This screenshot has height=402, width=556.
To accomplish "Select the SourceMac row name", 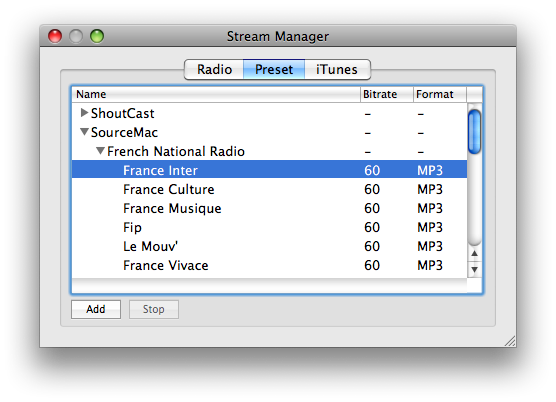I will pyautogui.click(x=124, y=133).
